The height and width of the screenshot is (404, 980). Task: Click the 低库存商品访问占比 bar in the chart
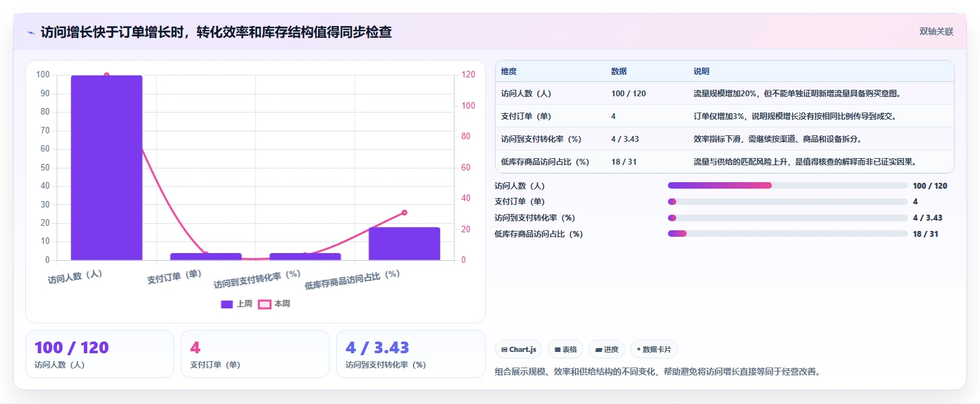tap(404, 244)
